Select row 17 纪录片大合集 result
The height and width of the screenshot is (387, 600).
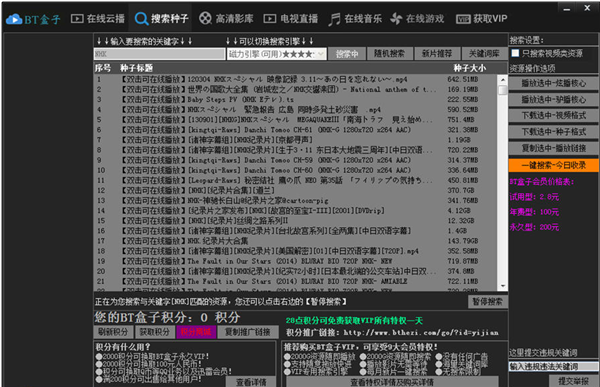click(x=295, y=241)
